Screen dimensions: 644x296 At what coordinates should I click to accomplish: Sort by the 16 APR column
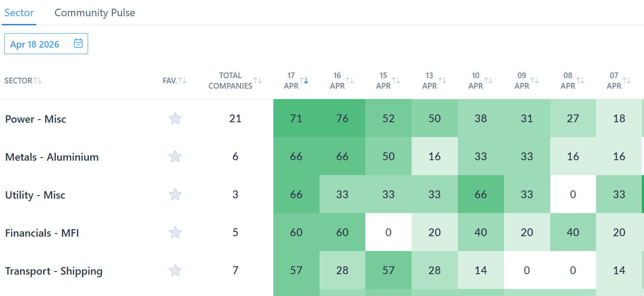(350, 80)
